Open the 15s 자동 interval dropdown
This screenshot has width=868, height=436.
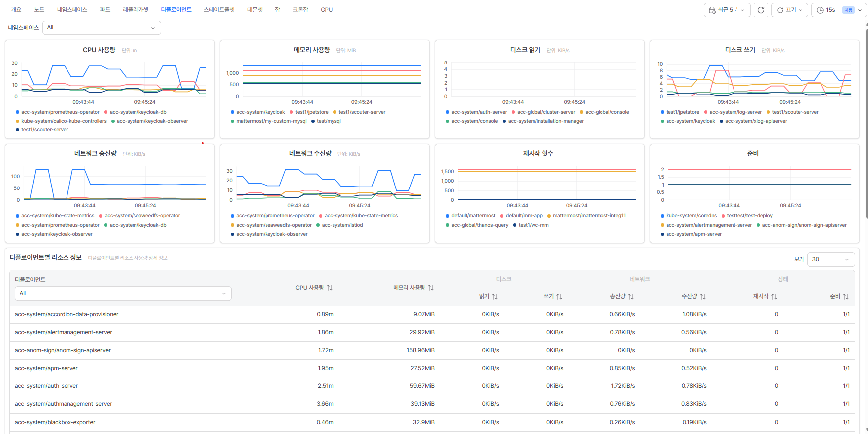coord(839,10)
